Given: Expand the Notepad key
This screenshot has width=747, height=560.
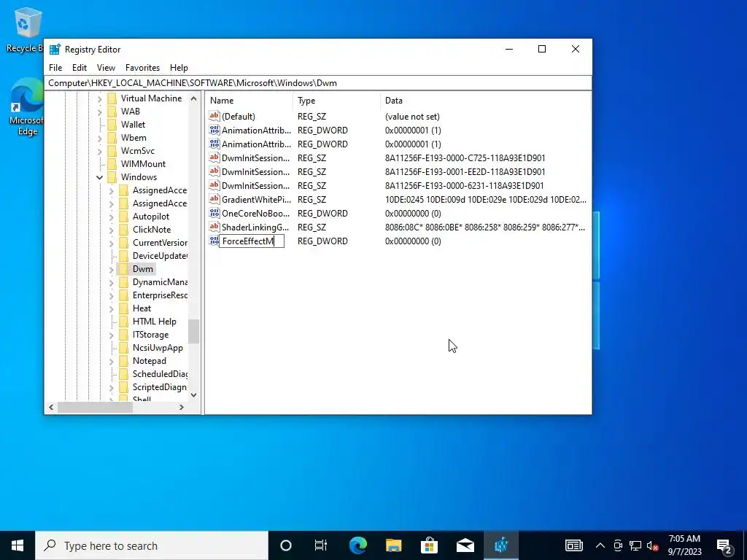Looking at the screenshot, I should pos(111,361).
